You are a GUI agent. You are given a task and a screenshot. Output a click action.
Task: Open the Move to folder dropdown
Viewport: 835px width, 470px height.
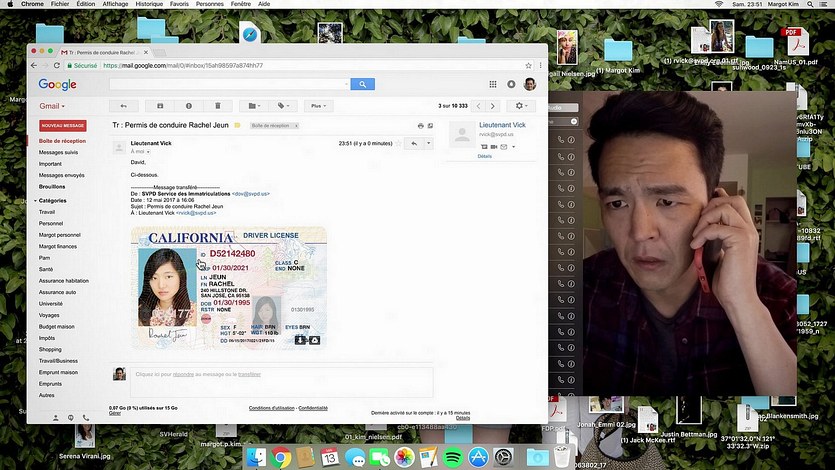[x=254, y=105]
